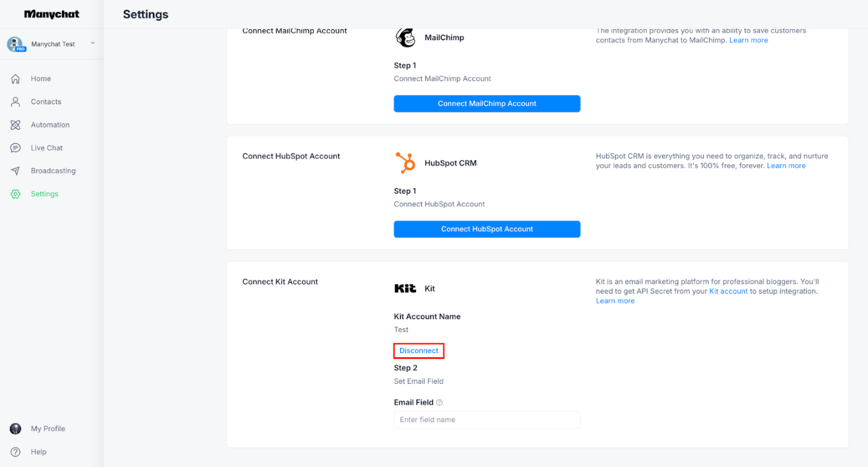
Task: Open HubSpot CRM Learn more link
Action: point(786,166)
